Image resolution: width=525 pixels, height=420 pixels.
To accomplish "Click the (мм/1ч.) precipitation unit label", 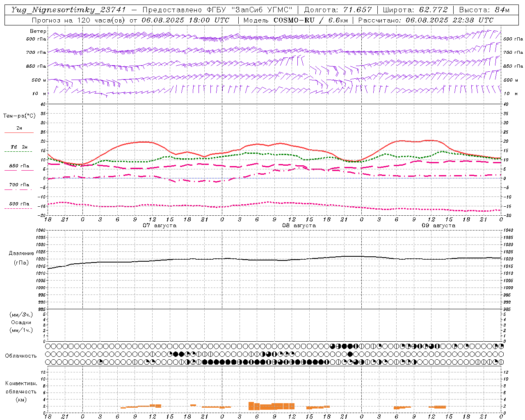I will pyautogui.click(x=21, y=330).
